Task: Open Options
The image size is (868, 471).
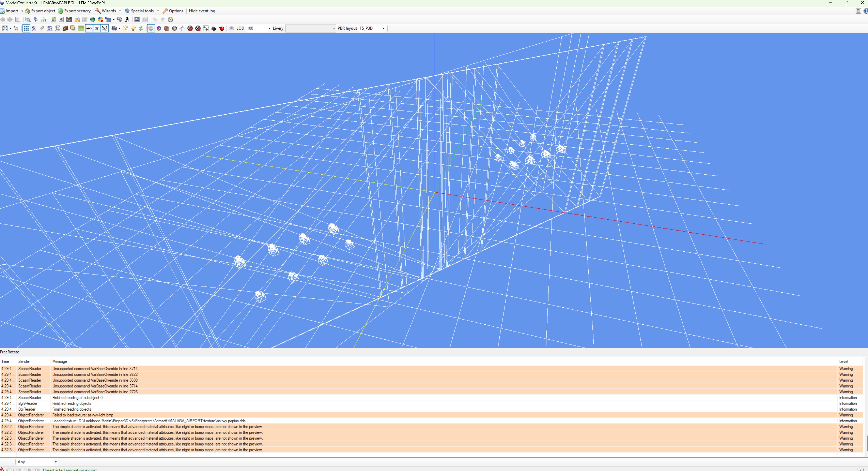Action: pos(173,11)
